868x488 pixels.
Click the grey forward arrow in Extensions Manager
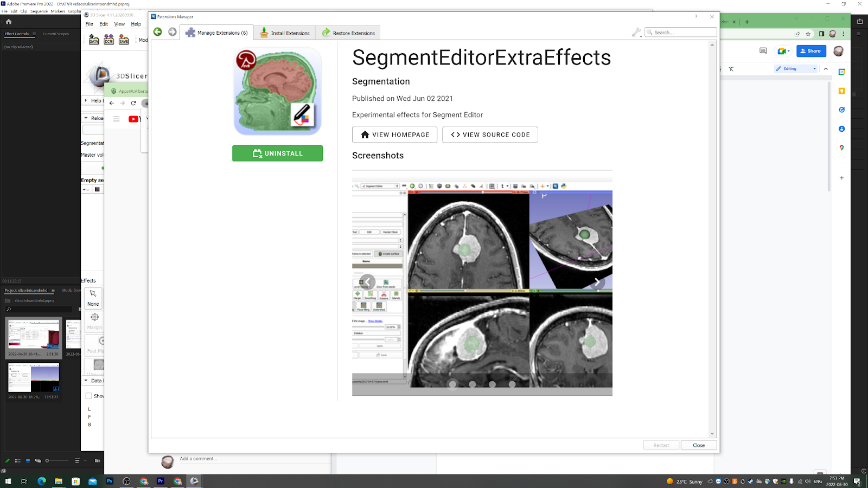coord(173,32)
